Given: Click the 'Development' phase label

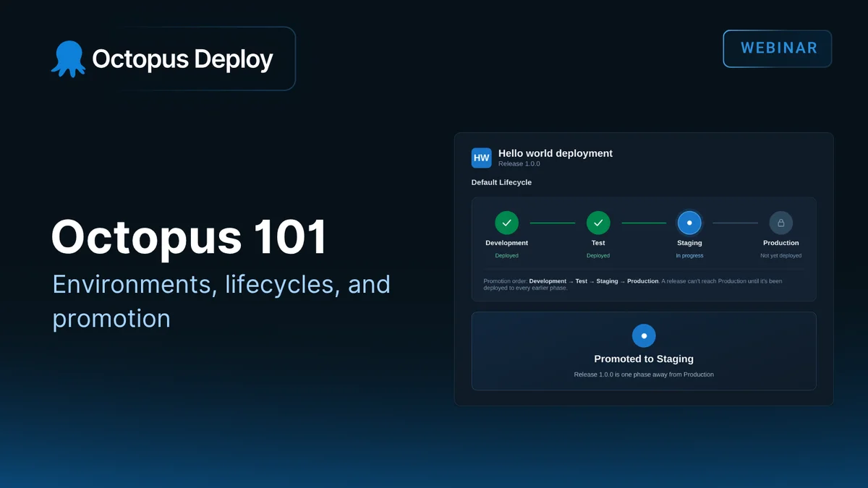Looking at the screenshot, I should 506,243.
